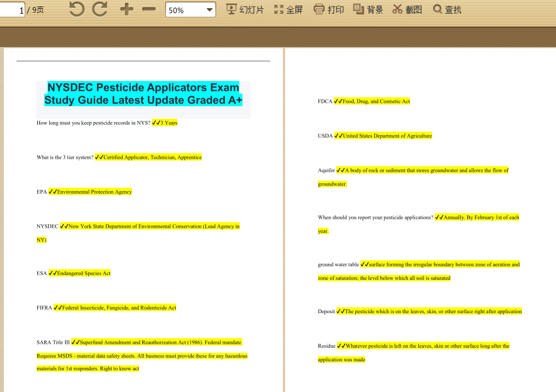Click 'SARA Title III' term
556x392 pixels.
click(53, 342)
